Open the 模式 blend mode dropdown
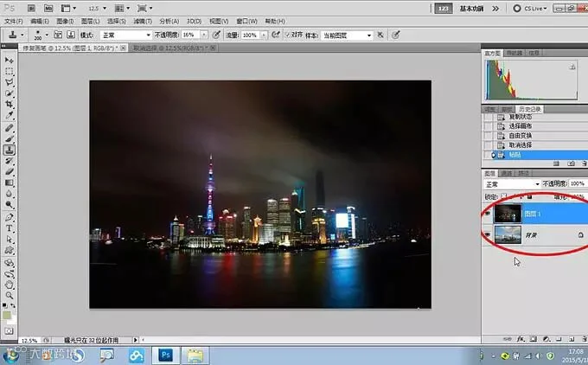Screen dimensions: 588x365 [x=125, y=35]
